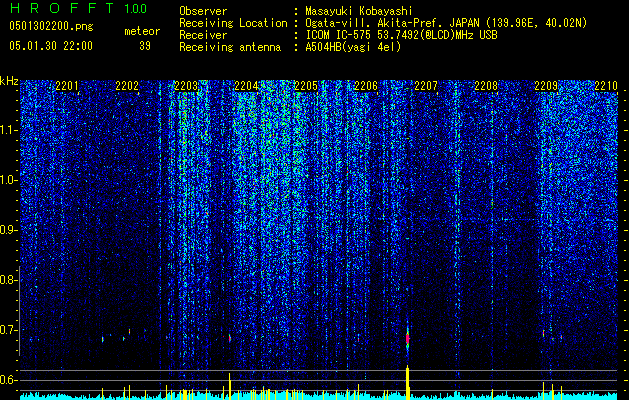
Task: Click the kHz axis unit label
Action: (9, 81)
